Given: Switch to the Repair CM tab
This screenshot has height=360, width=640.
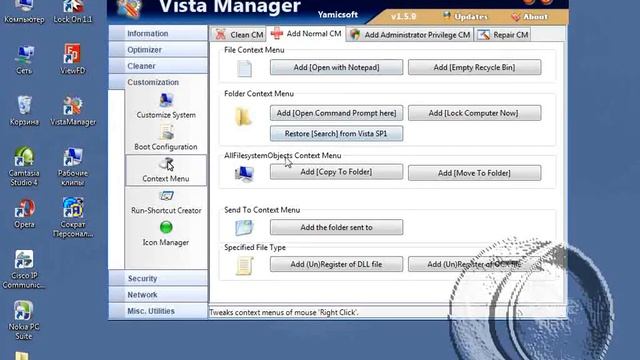Looking at the screenshot, I should [503, 35].
